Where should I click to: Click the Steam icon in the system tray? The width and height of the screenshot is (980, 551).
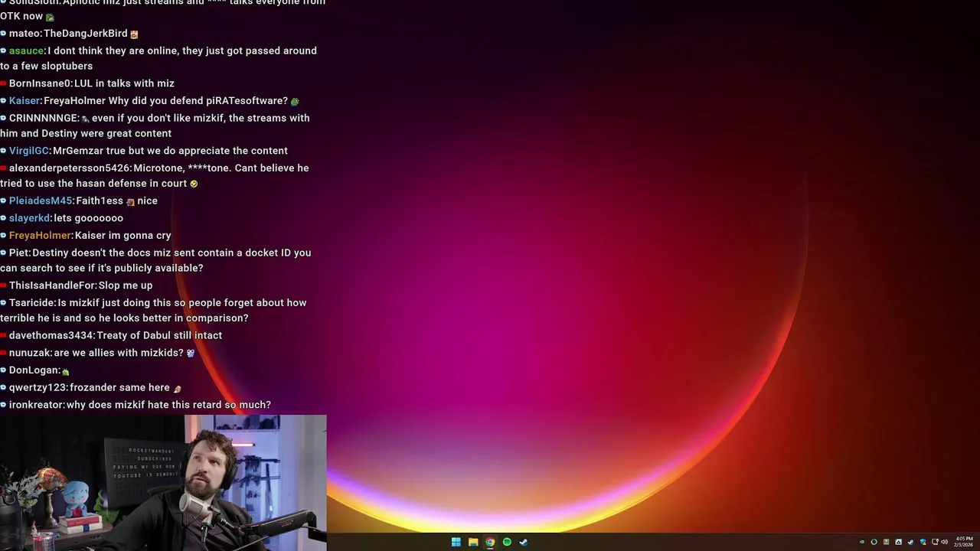point(910,542)
